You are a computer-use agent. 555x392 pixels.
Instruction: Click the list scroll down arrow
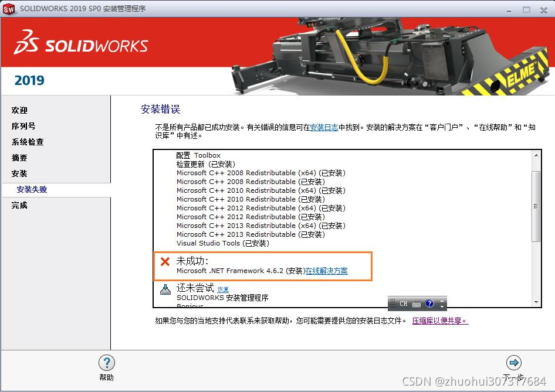[536, 302]
